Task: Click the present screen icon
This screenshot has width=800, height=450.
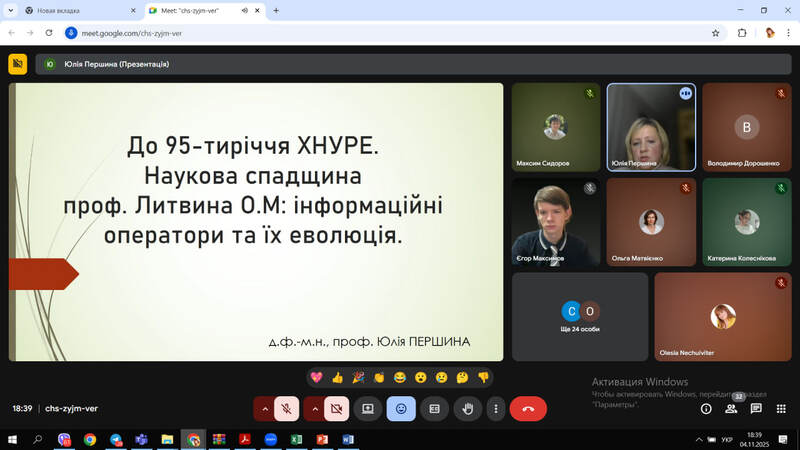Action: tap(368, 408)
